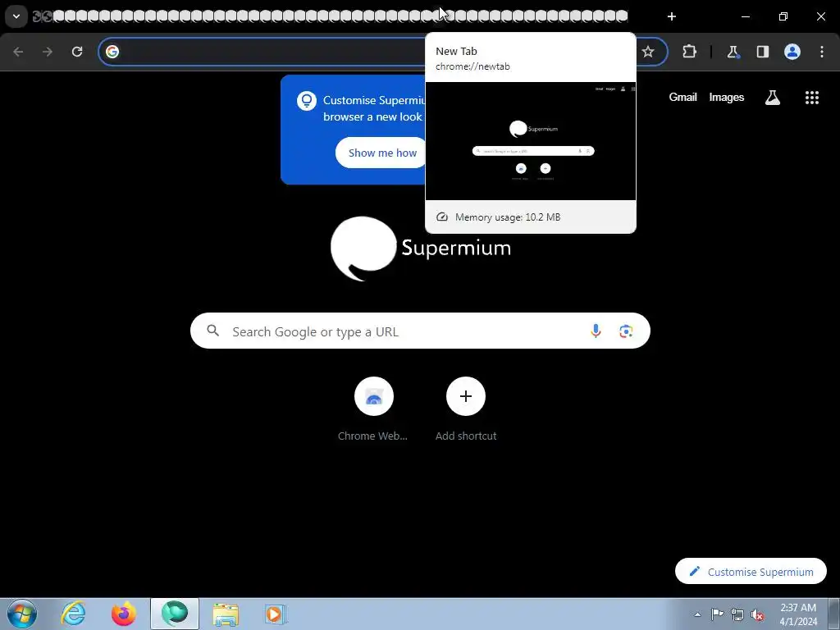Open Action Center flag icon
The image size is (840, 630).
point(717,614)
